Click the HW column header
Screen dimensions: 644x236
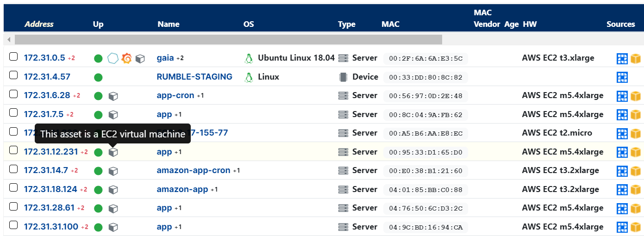[530, 24]
